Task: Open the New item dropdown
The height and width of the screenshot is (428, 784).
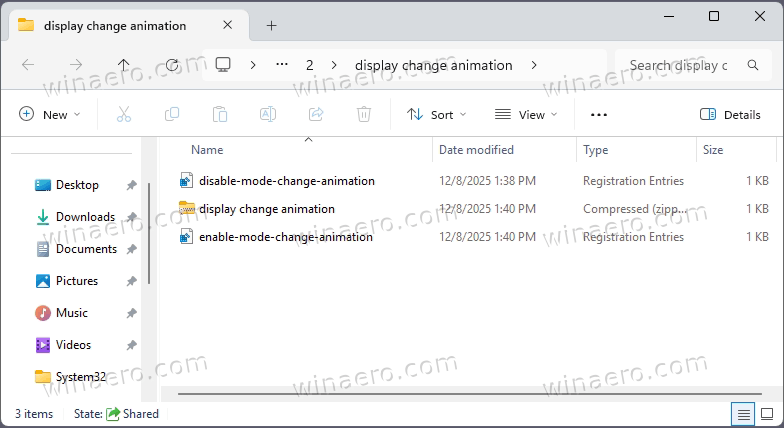Action: pos(50,114)
